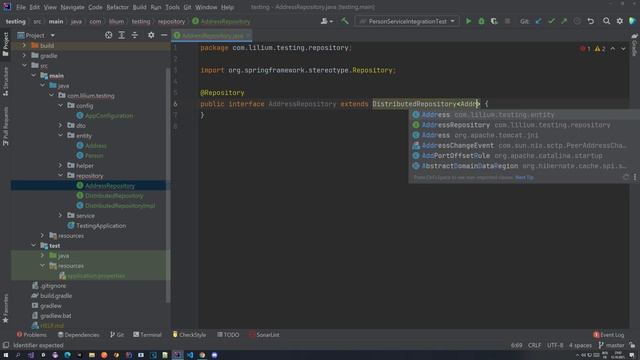Select opened file target icon in Project panel
This screenshot has height=360, width=640.
(109, 36)
